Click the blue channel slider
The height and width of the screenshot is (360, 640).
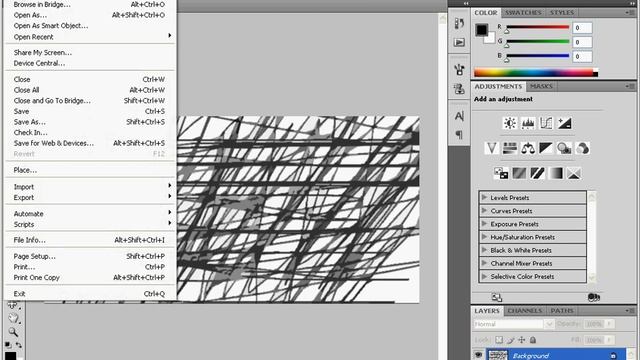coord(538,56)
